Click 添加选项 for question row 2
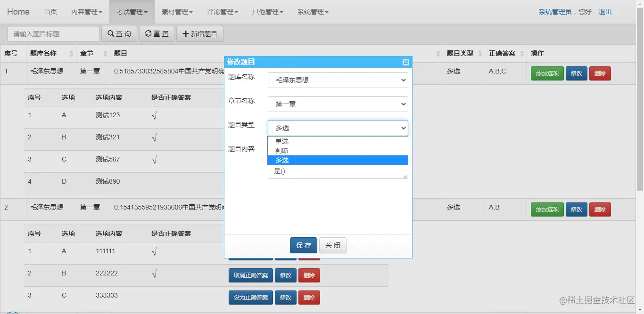This screenshot has height=314, width=644. (547, 209)
